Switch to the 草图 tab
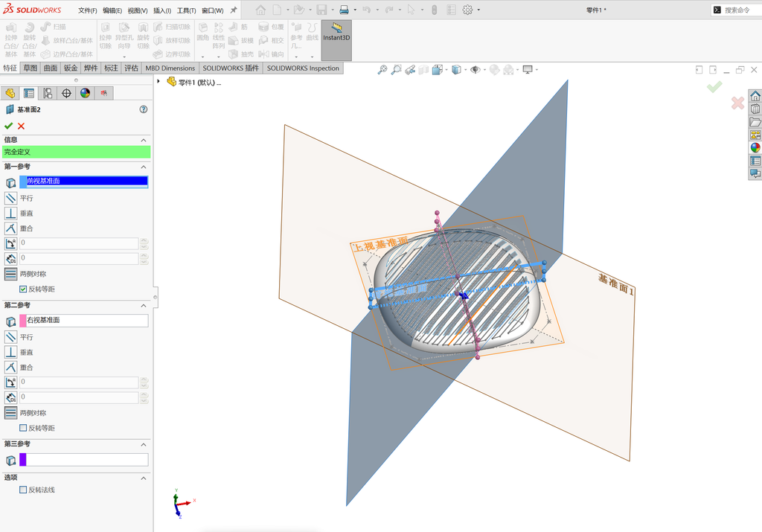 [30, 68]
